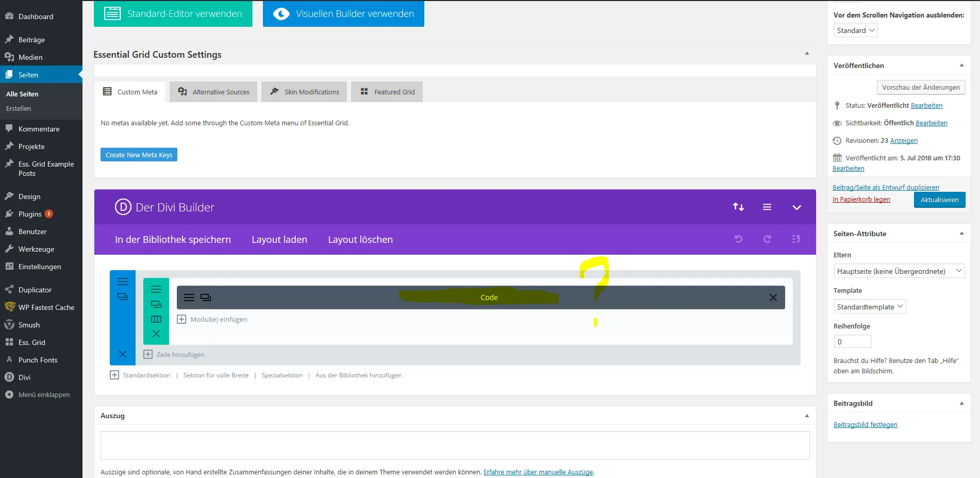Click In Papierkorb legen link
The width and height of the screenshot is (980, 478).
pyautogui.click(x=861, y=199)
